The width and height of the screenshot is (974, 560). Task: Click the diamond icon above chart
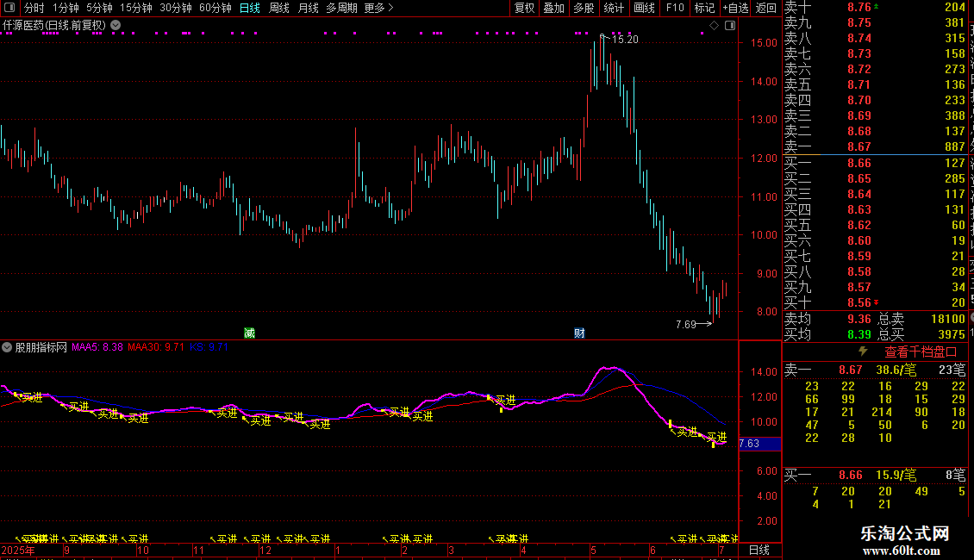[714, 26]
